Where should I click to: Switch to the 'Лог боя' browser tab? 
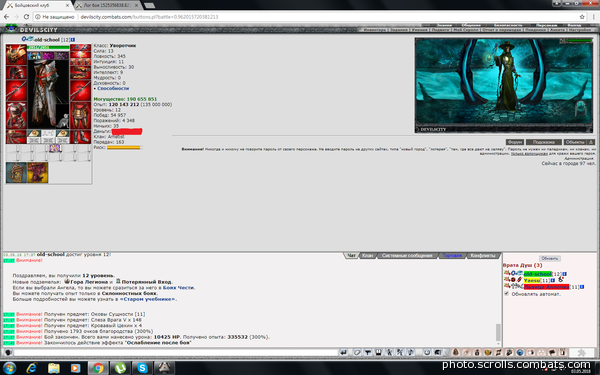tap(108, 5)
